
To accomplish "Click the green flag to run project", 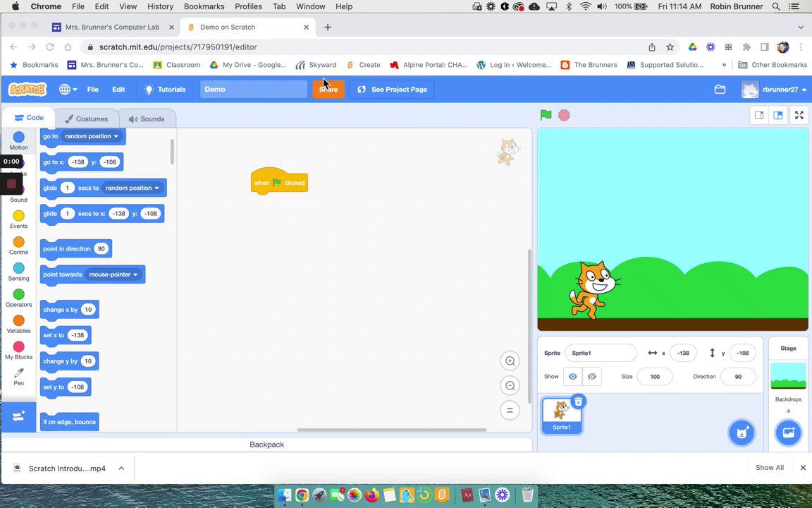I will coord(546,115).
